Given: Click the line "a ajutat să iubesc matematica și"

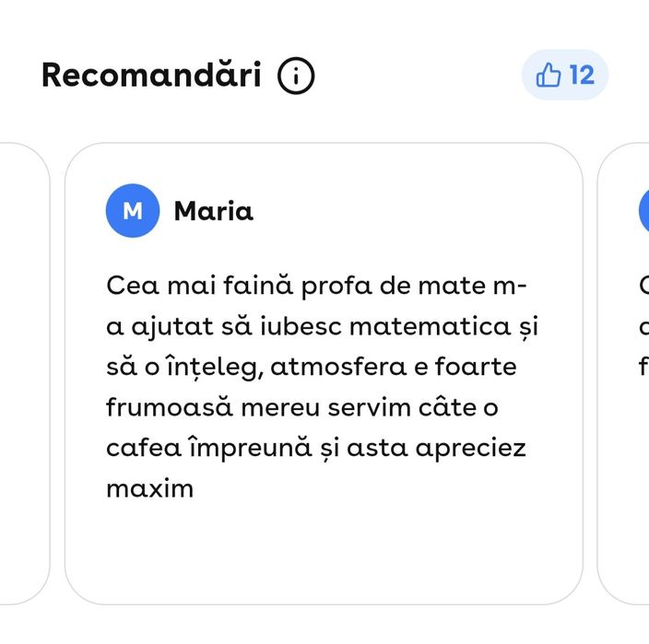Looking at the screenshot, I should point(321,326).
